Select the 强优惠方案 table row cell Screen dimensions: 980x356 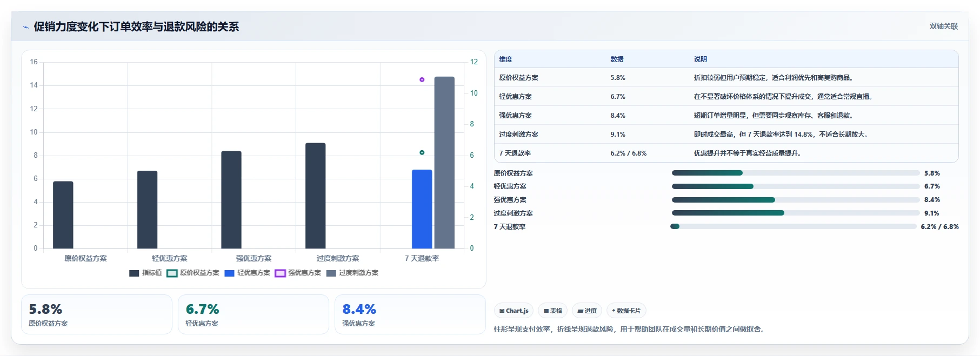pos(515,116)
